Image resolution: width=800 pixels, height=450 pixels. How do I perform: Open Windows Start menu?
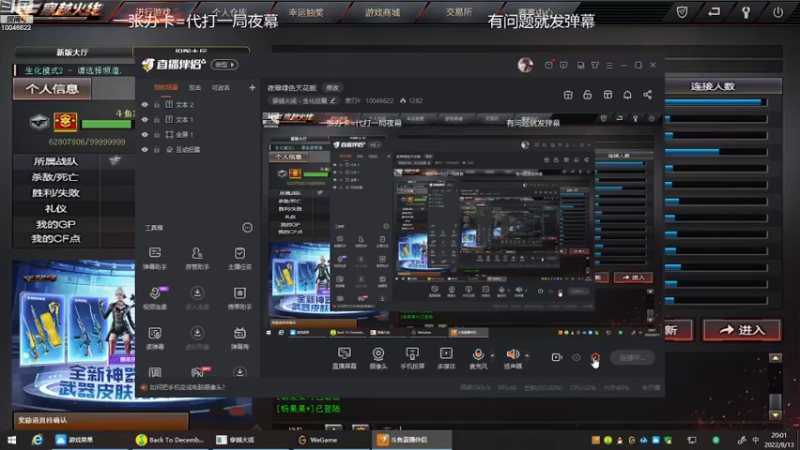[11, 440]
